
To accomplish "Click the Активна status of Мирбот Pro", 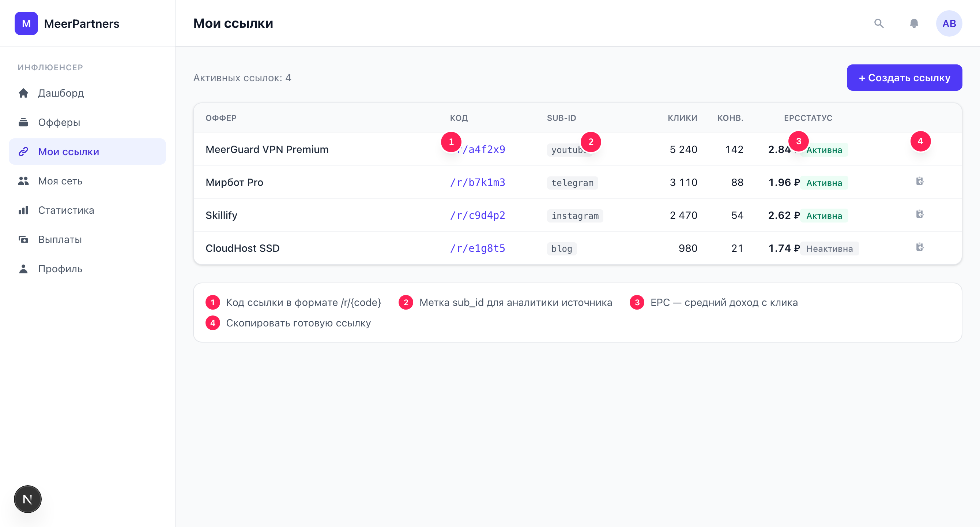I will [x=824, y=183].
